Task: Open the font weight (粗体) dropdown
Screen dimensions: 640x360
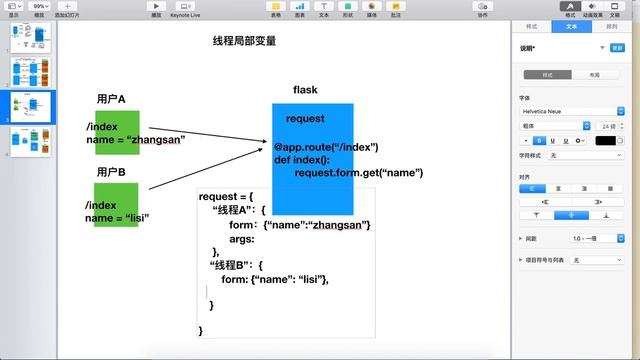Action: pos(555,126)
